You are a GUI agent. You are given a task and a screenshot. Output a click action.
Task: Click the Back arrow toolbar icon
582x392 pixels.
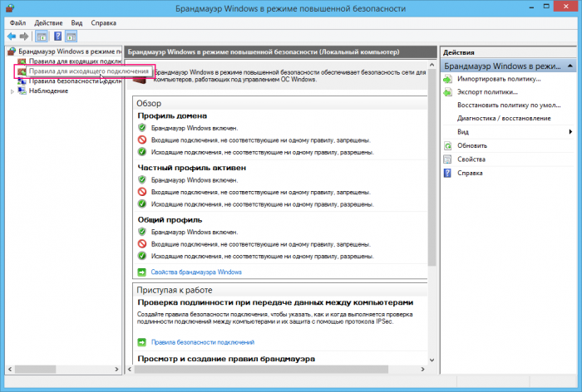click(12, 37)
